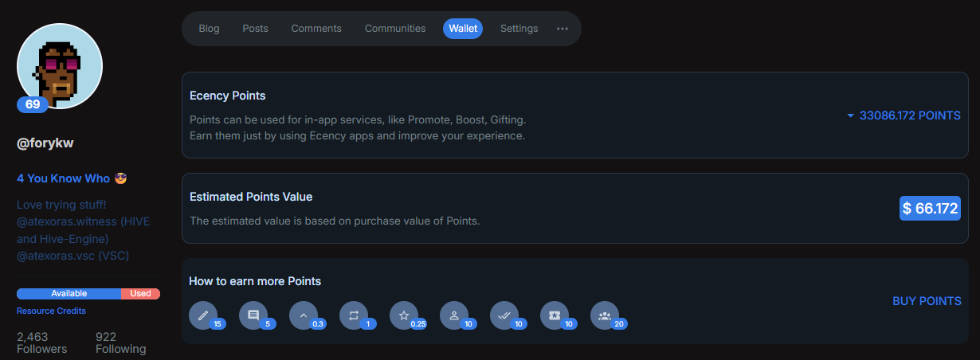Click the star favorite reward icon

click(404, 315)
